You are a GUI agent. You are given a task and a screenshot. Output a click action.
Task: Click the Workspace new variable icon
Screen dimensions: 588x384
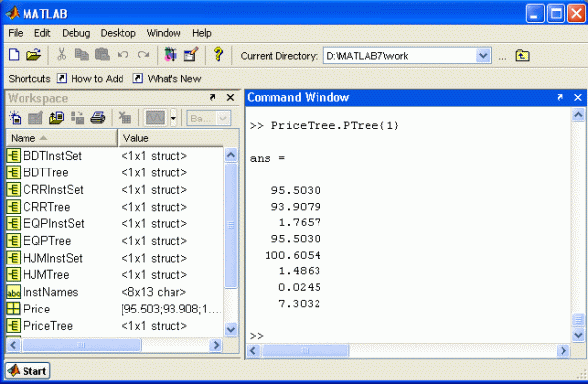pos(15,119)
